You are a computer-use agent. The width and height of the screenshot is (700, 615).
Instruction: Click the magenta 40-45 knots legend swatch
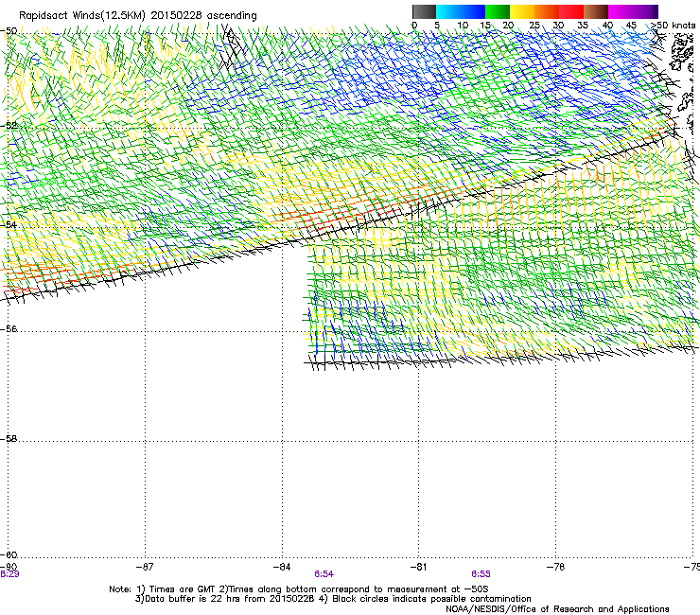coord(621,11)
